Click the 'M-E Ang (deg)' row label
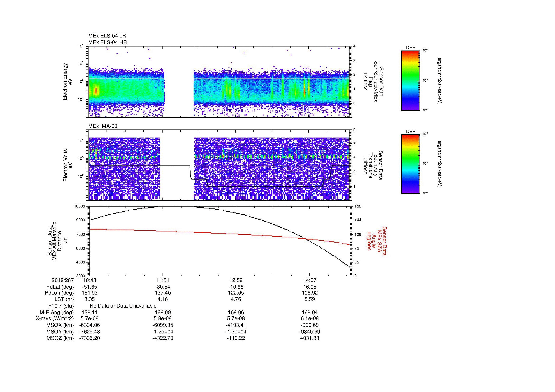The image size is (555, 392). [x=57, y=312]
